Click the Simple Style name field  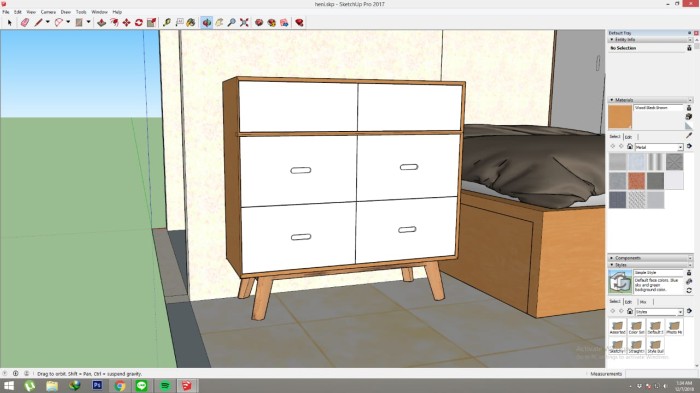point(658,272)
